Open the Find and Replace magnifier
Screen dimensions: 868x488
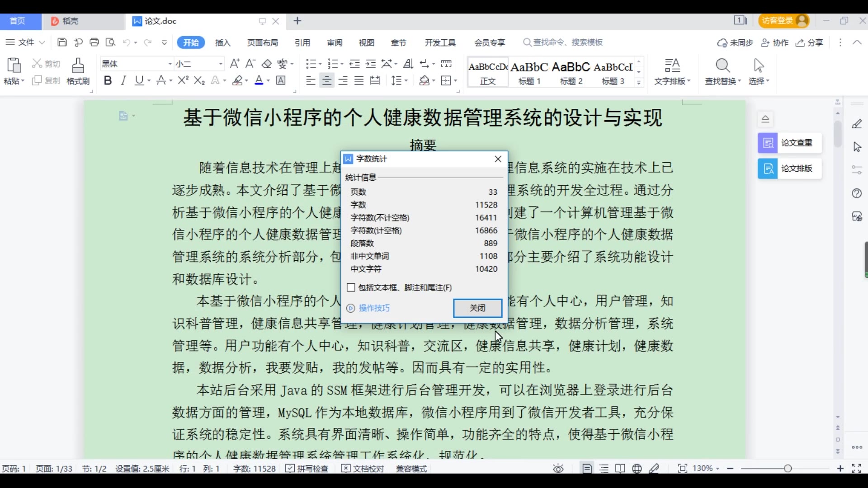click(723, 66)
